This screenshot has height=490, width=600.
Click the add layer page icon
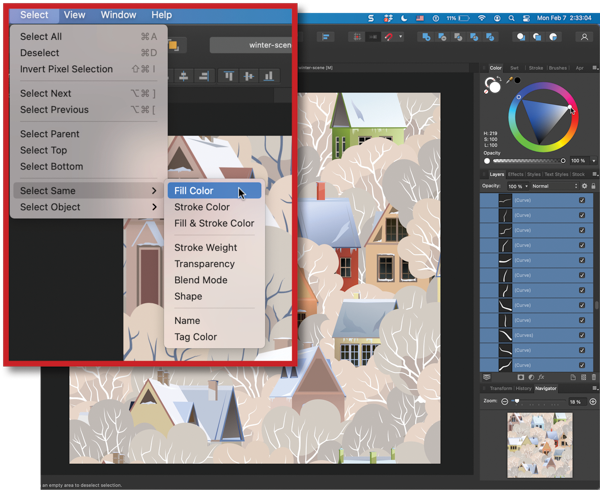(x=573, y=377)
